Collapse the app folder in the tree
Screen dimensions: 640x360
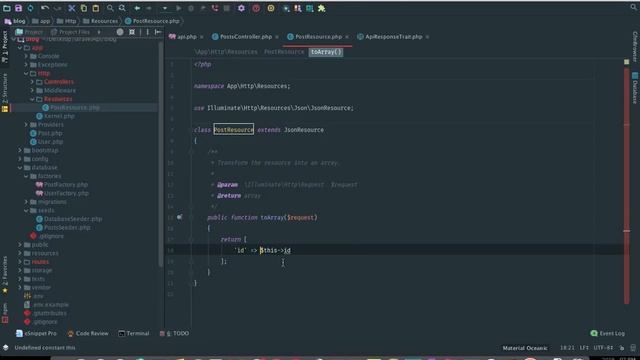[20, 48]
